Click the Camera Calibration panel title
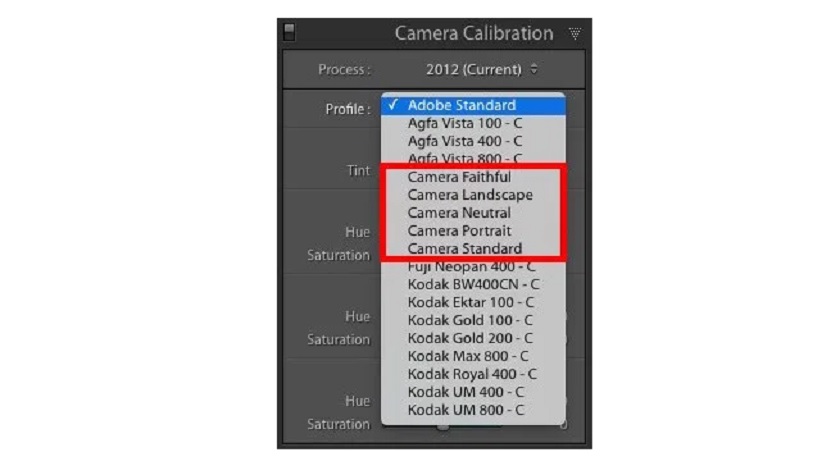This screenshot has height=475, width=840. pos(473,33)
